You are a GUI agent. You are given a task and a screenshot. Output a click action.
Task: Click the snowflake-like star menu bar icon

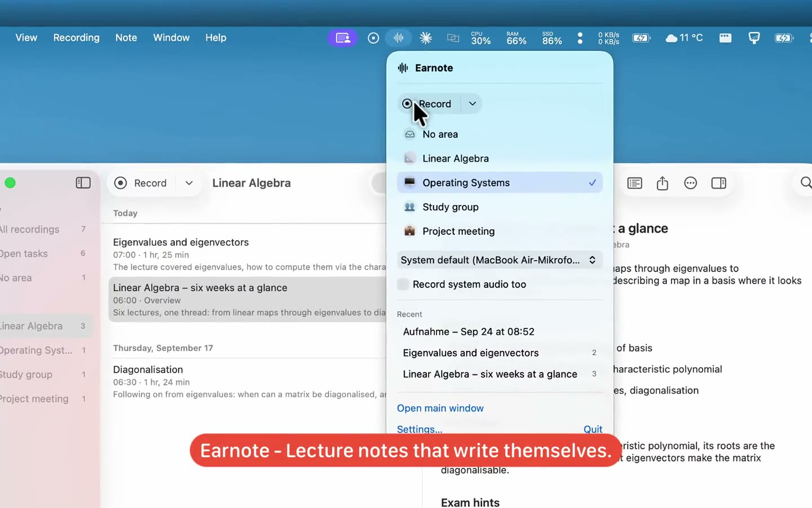pyautogui.click(x=426, y=38)
